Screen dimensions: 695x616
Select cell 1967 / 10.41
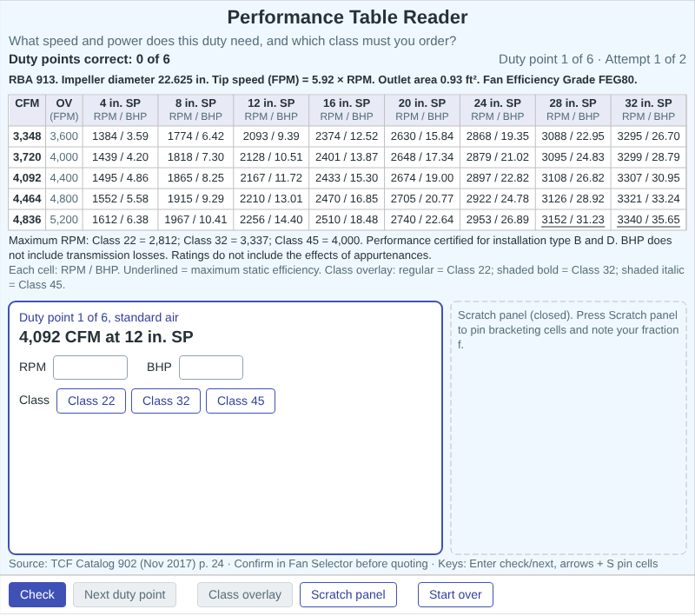[x=195, y=219]
